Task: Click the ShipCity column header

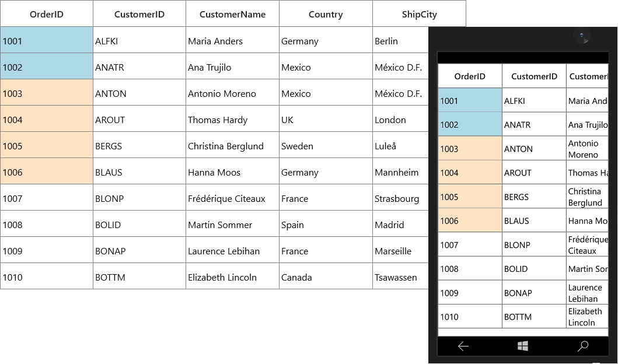Action: [x=420, y=14]
